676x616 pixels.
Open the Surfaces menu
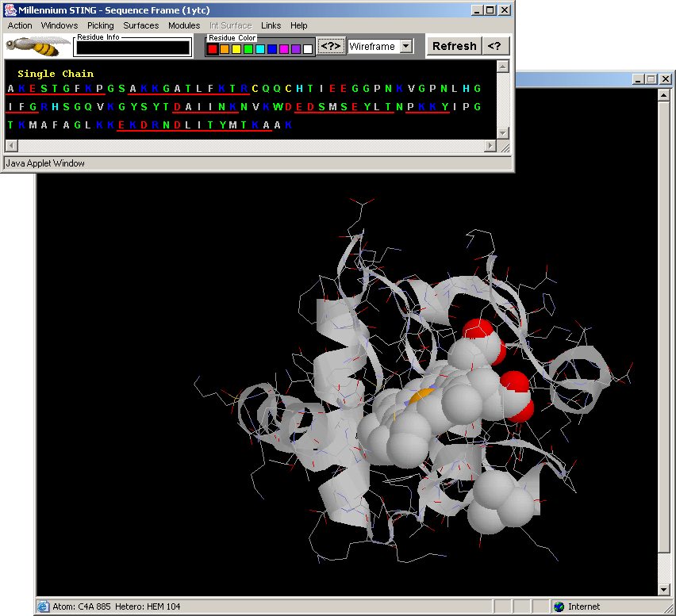click(x=140, y=25)
